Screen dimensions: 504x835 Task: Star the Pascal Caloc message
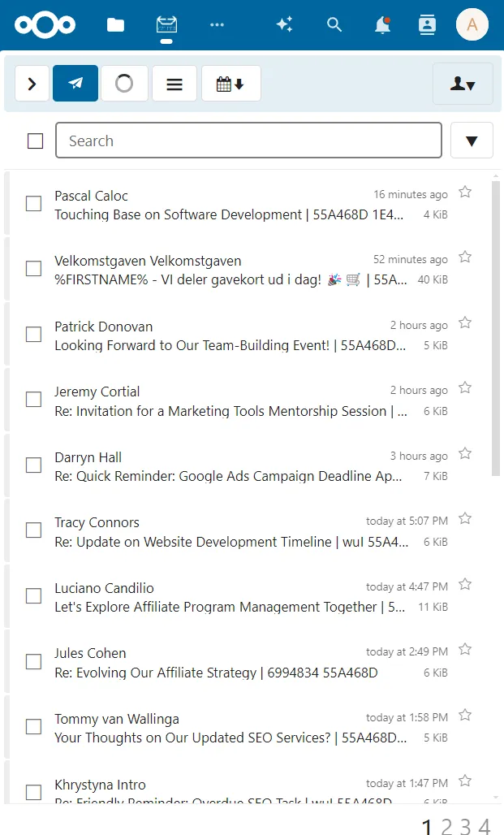click(465, 192)
